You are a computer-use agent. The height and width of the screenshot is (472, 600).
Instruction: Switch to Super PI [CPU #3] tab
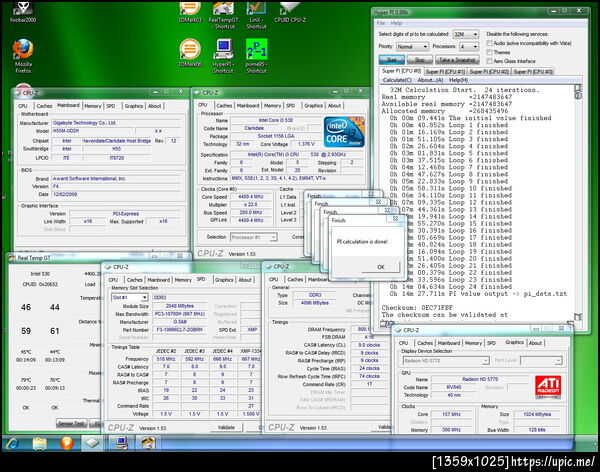click(532, 72)
